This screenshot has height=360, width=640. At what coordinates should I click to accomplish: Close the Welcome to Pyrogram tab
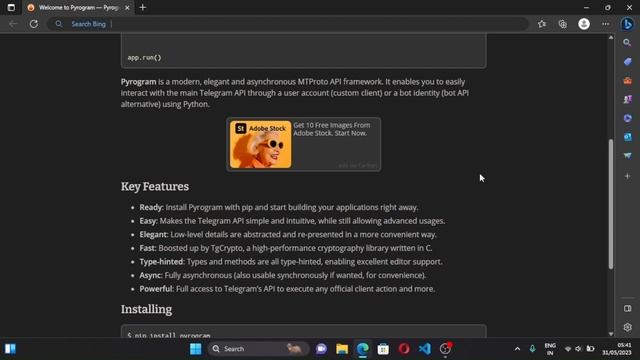(127, 8)
